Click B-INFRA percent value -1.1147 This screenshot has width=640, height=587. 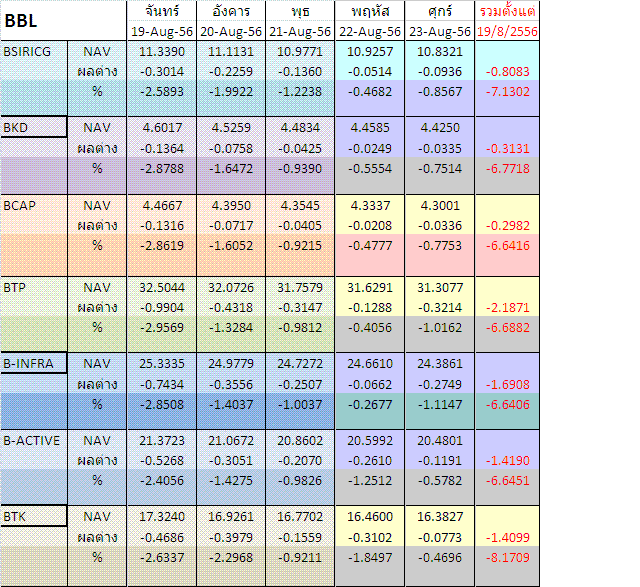pos(440,404)
